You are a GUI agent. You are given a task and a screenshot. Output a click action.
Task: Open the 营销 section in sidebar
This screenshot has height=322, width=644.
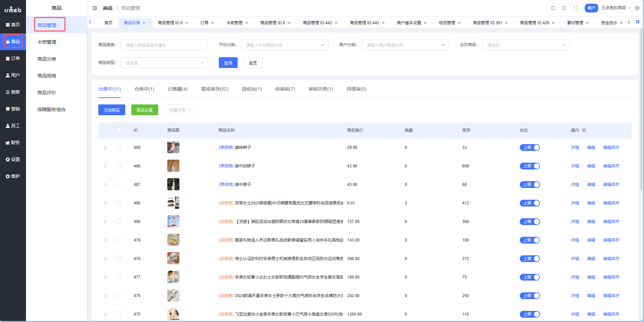click(13, 108)
